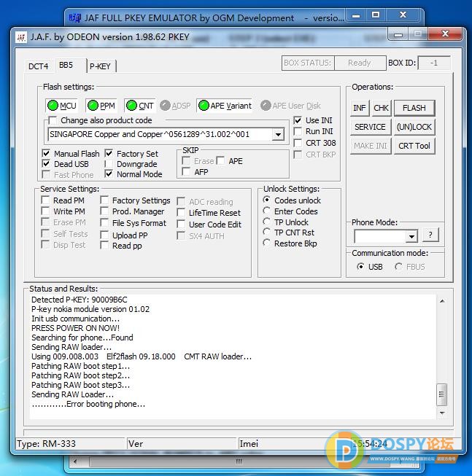Click the BOX ID value field
This screenshot has height=476, width=472.
pyautogui.click(x=434, y=63)
